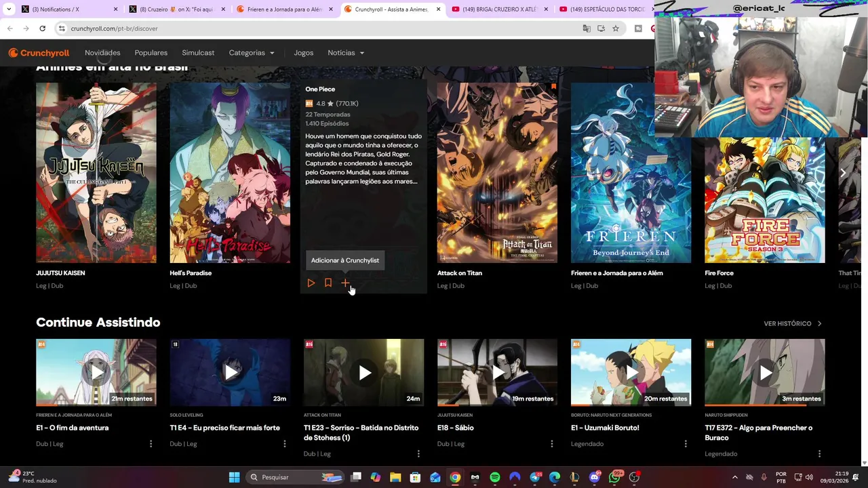Play the Boruto Uzumaki Boruto! episode thumbnail

(x=631, y=372)
